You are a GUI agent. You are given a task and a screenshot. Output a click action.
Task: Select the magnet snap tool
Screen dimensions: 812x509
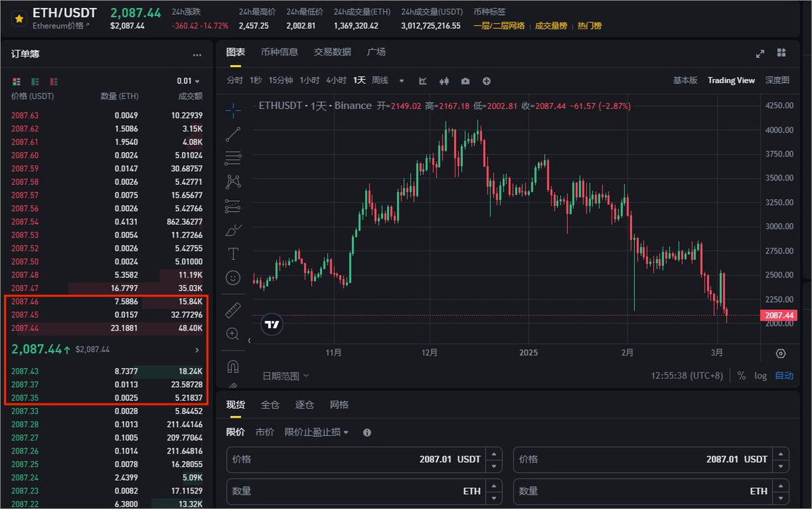[x=233, y=366]
